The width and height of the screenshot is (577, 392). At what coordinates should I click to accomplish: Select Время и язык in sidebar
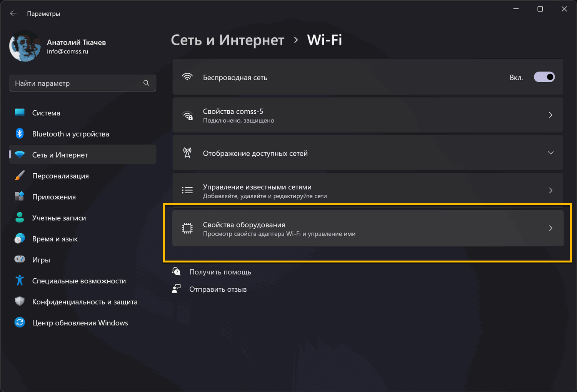coord(55,239)
